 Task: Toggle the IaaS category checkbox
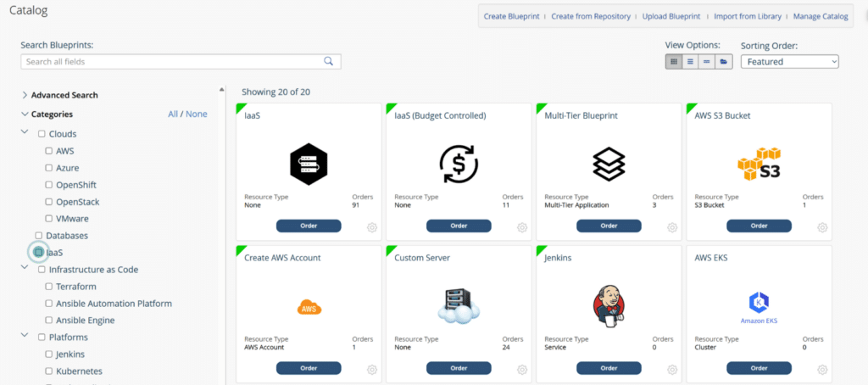point(38,252)
